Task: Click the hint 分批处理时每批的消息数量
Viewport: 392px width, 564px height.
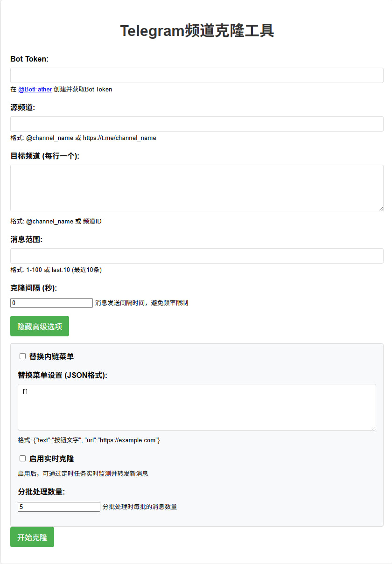Action: tap(140, 507)
